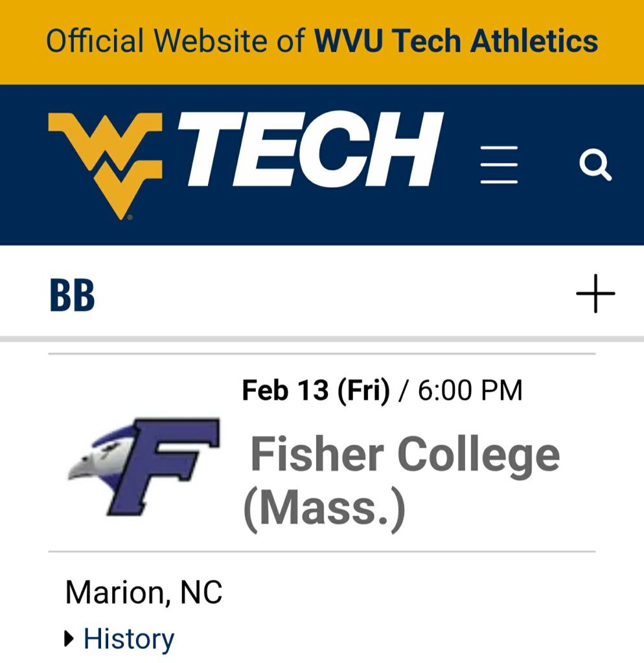Click the "Official Website of" banner text

click(x=175, y=41)
